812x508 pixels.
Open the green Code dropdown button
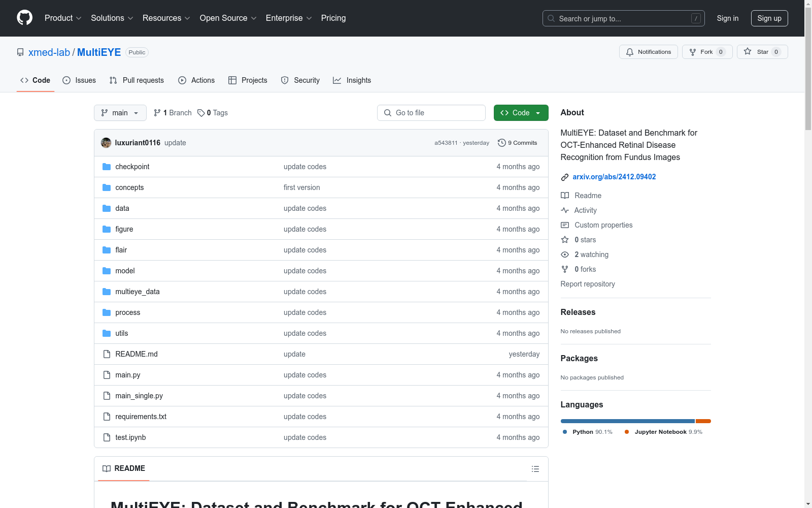click(521, 113)
